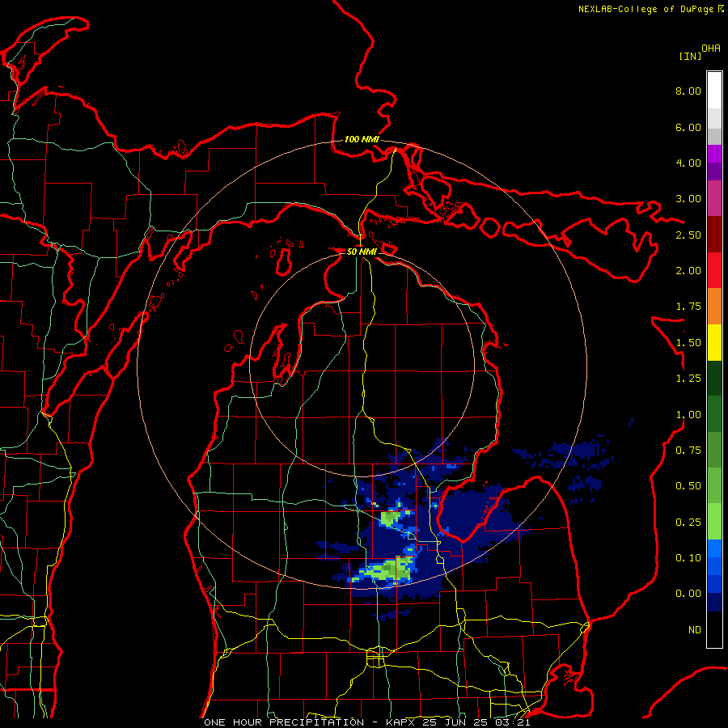
Task: Pick the dark green swatch beside 1.25
Action: tap(714, 379)
